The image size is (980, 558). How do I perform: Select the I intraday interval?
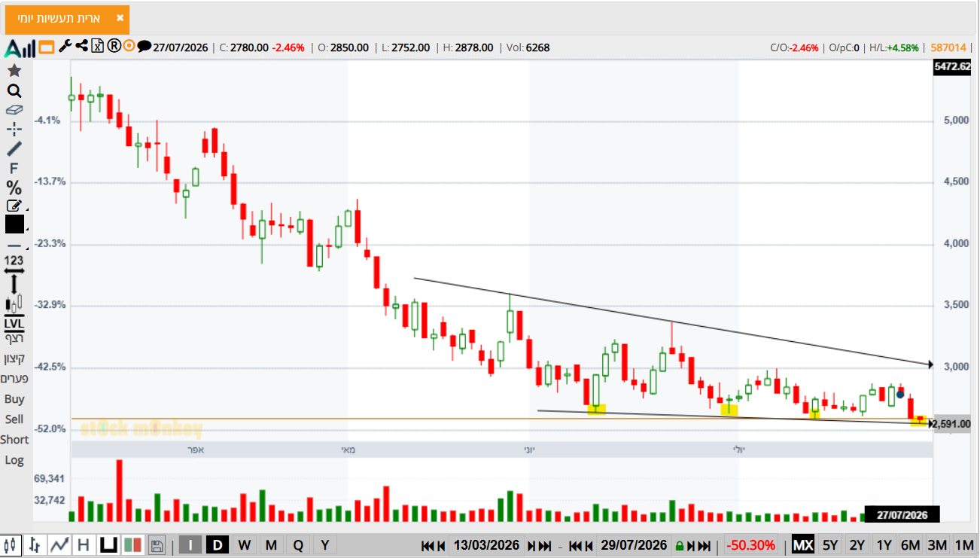pos(190,545)
